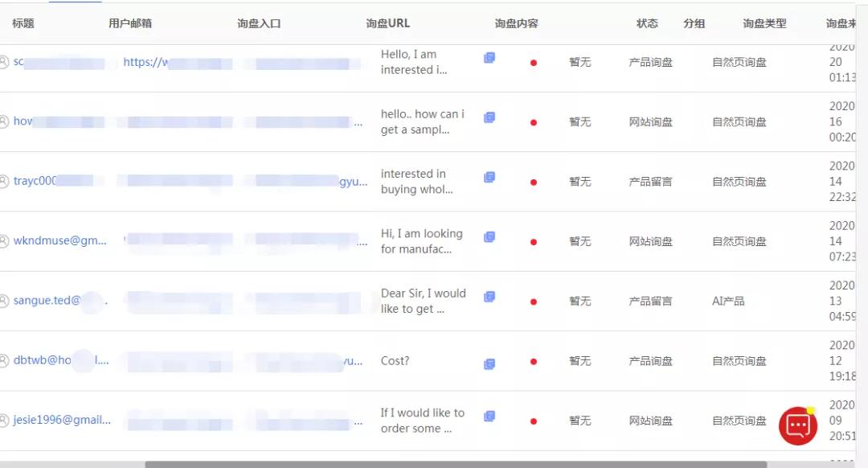
Task: Copy the 'Hello, I am interested' inquiry content
Action: [x=489, y=58]
